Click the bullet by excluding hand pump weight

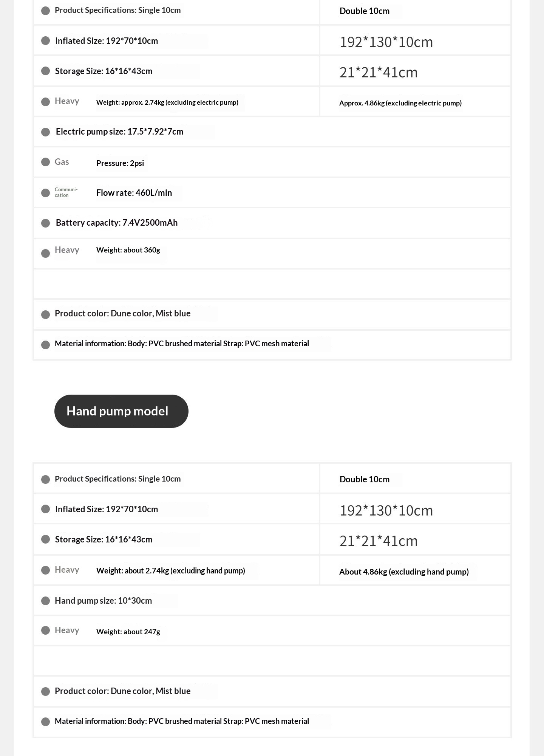click(46, 570)
